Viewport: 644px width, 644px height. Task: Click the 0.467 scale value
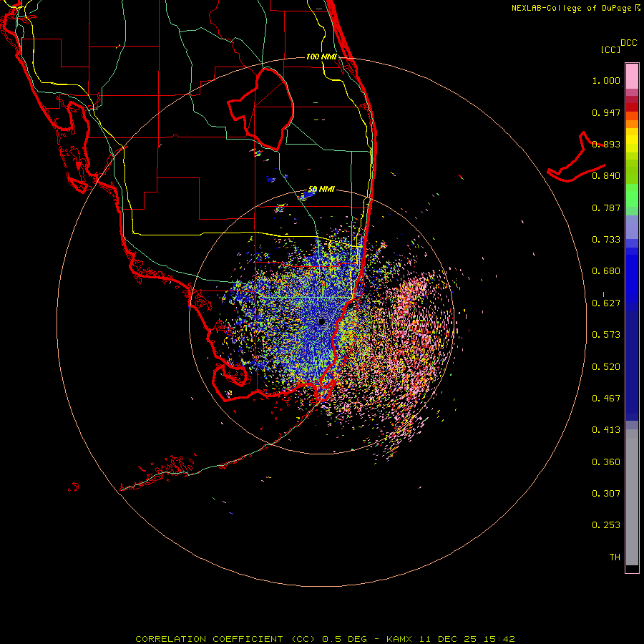606,399
